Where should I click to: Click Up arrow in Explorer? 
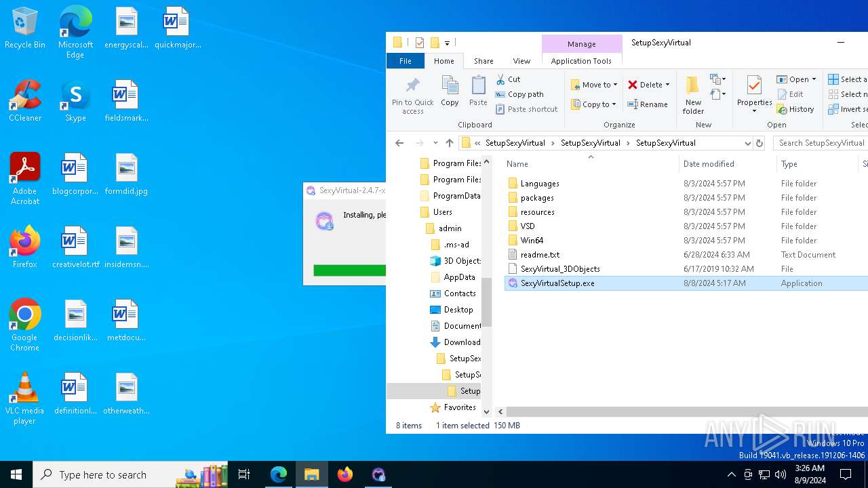(449, 143)
